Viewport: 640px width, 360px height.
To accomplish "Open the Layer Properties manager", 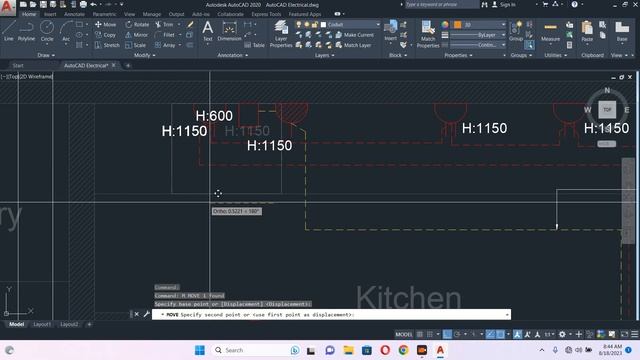I will tap(281, 34).
